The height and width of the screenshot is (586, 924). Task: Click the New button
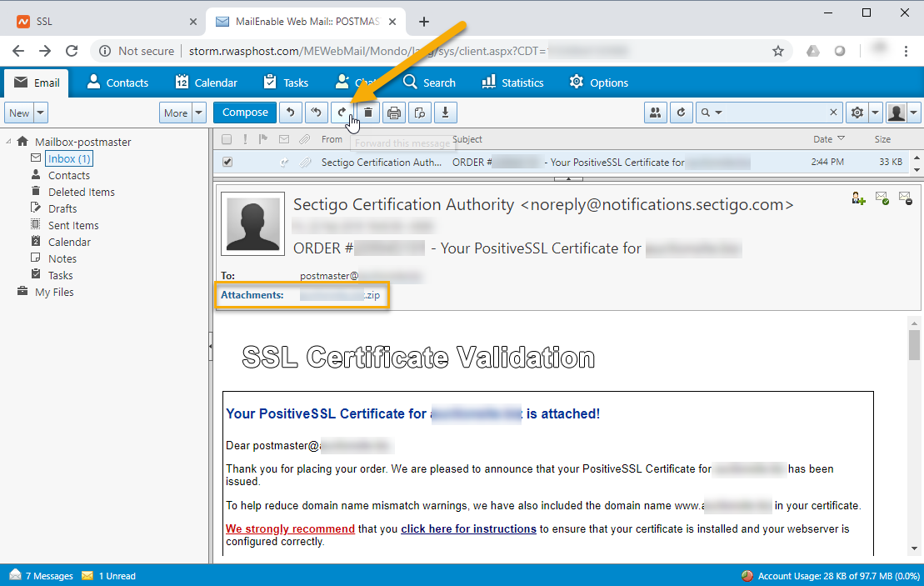click(x=19, y=113)
